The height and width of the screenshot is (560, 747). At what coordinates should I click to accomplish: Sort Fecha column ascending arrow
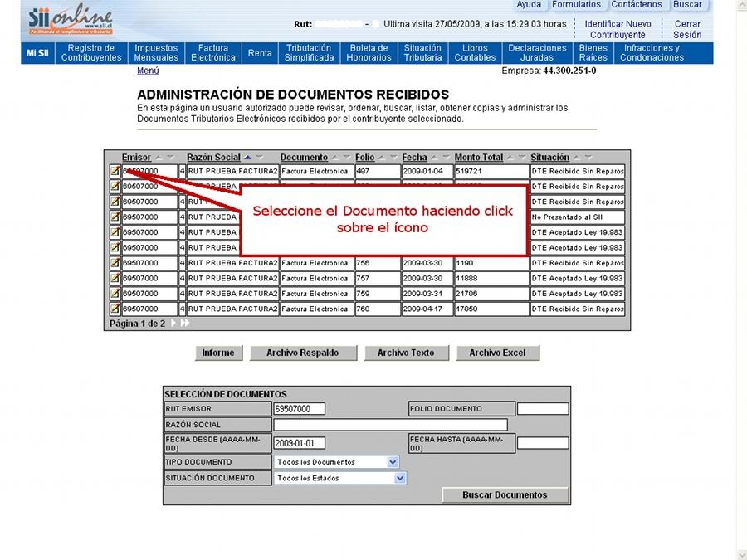[434, 157]
